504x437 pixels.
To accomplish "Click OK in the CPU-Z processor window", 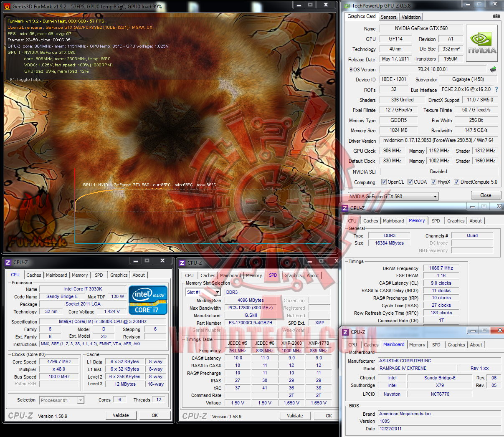I will tap(154, 415).
